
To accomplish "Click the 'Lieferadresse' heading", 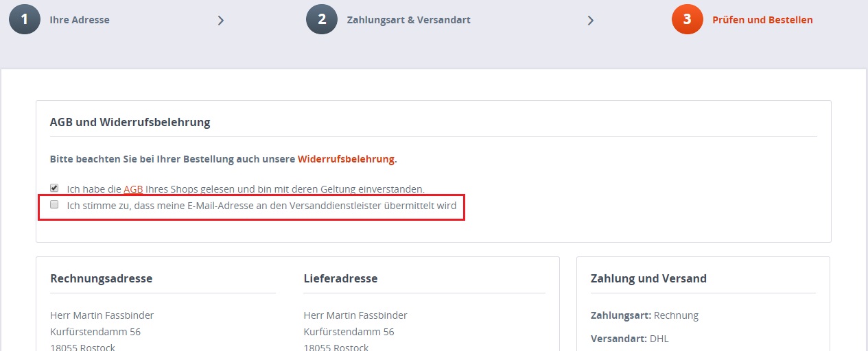I will pyautogui.click(x=340, y=278).
